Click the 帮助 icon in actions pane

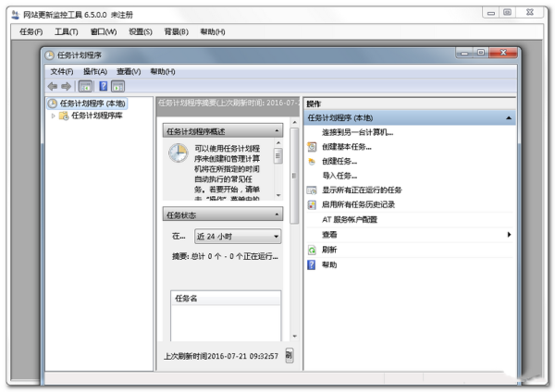coord(312,264)
